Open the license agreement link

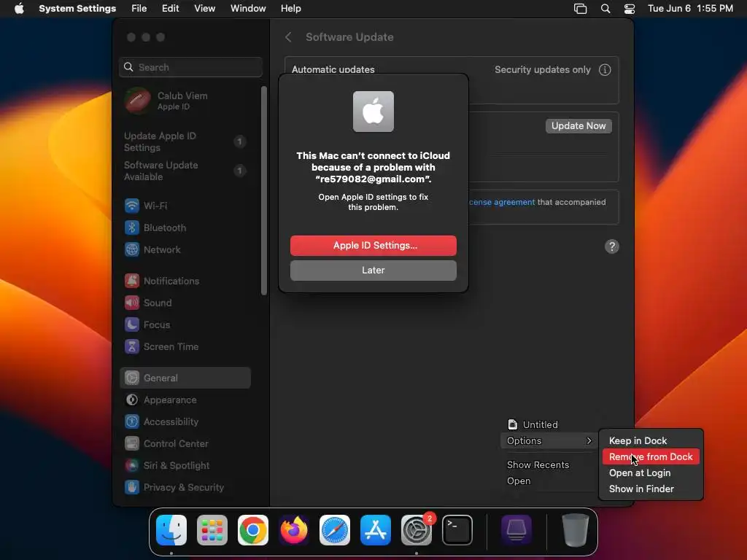pyautogui.click(x=502, y=203)
